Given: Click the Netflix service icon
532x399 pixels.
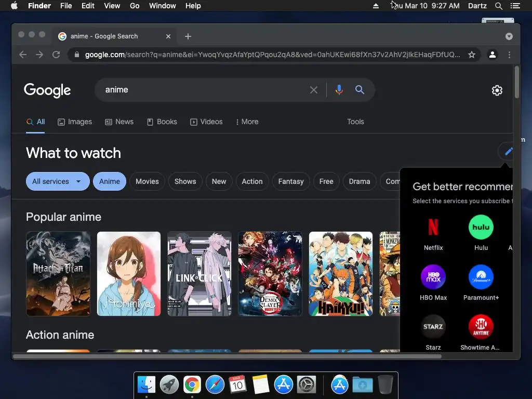Looking at the screenshot, I should tap(433, 227).
